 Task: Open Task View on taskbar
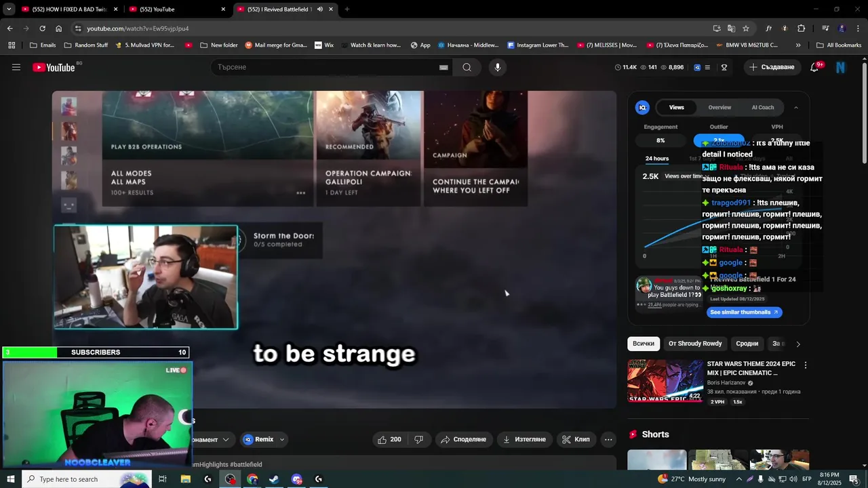tap(163, 479)
